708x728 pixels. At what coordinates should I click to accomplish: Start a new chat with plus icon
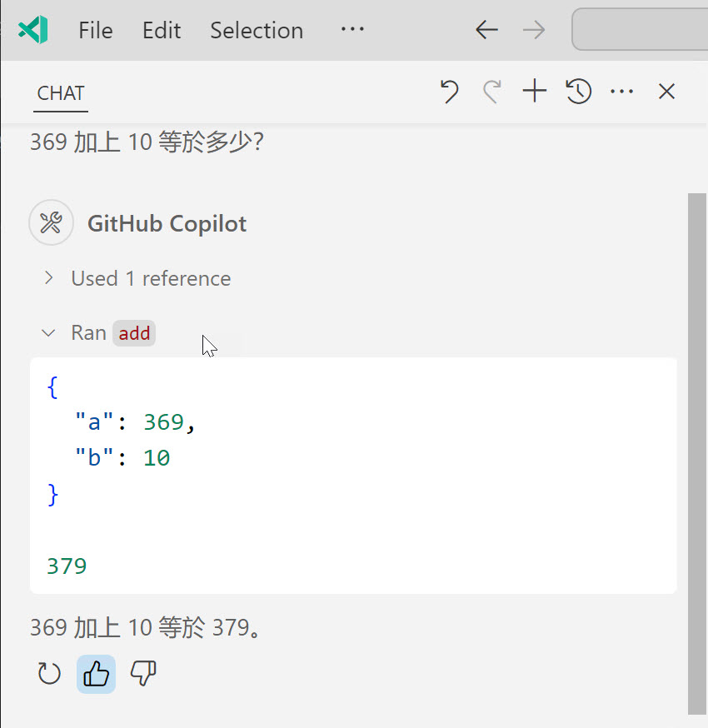(535, 91)
